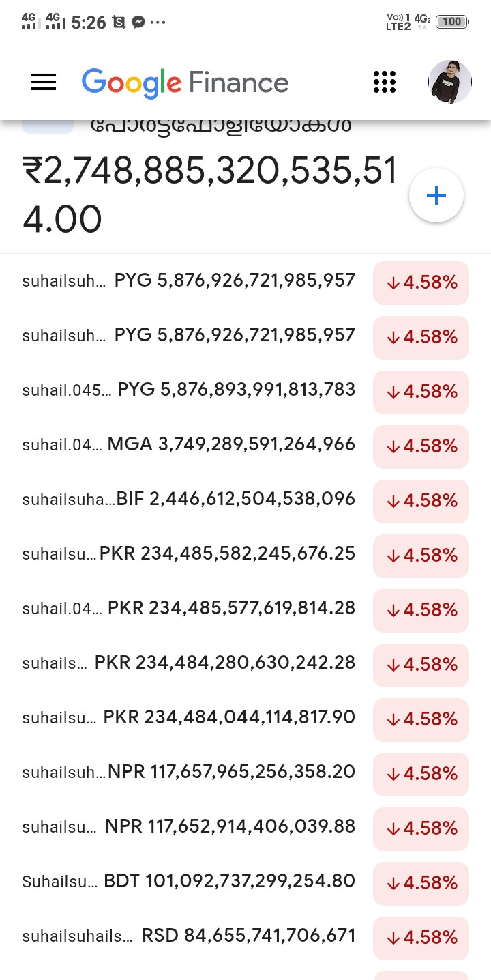Select the PKR 234,484,044,114,817.90 portfolio
This screenshot has width=491, height=980.
189,717
